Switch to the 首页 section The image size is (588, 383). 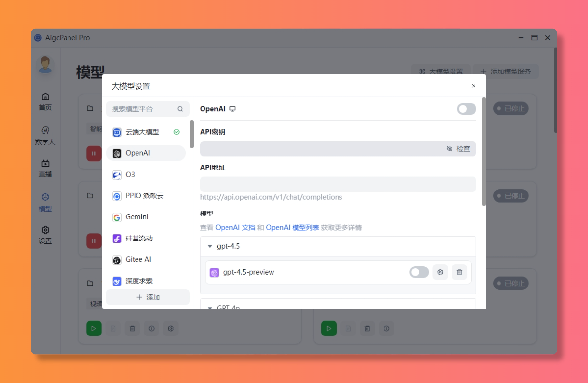pos(45,101)
